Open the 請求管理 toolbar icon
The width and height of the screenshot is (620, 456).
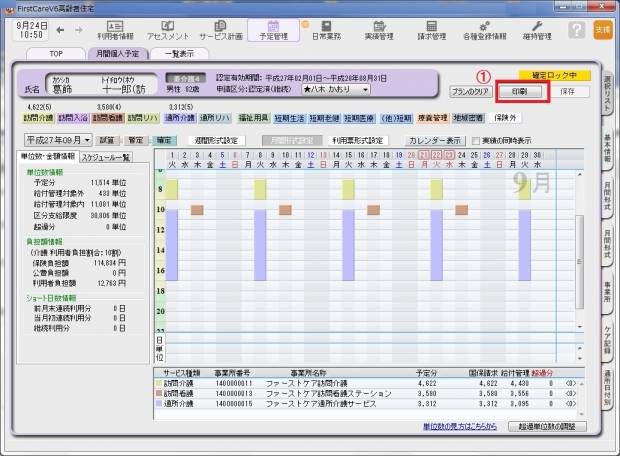coord(432,28)
